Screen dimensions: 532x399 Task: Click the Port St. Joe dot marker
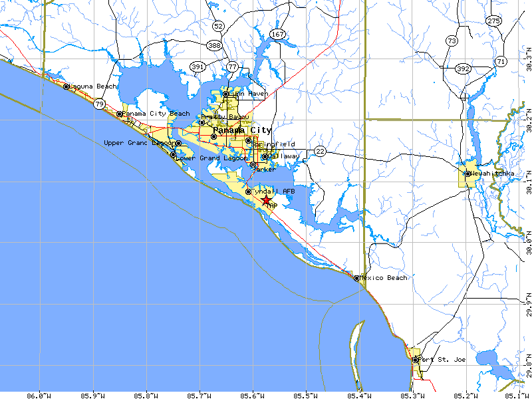416,360
